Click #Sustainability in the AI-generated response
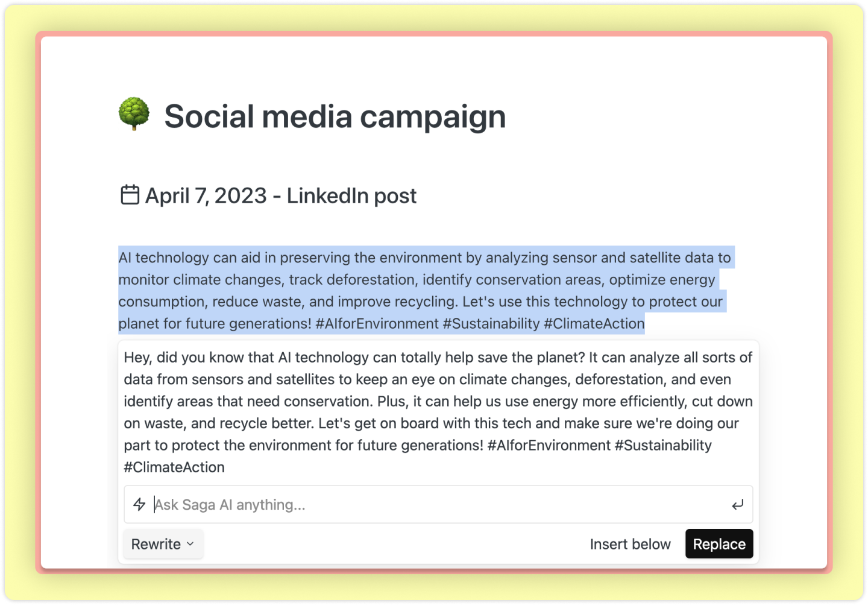Screen dimensions: 868x605 (662, 446)
